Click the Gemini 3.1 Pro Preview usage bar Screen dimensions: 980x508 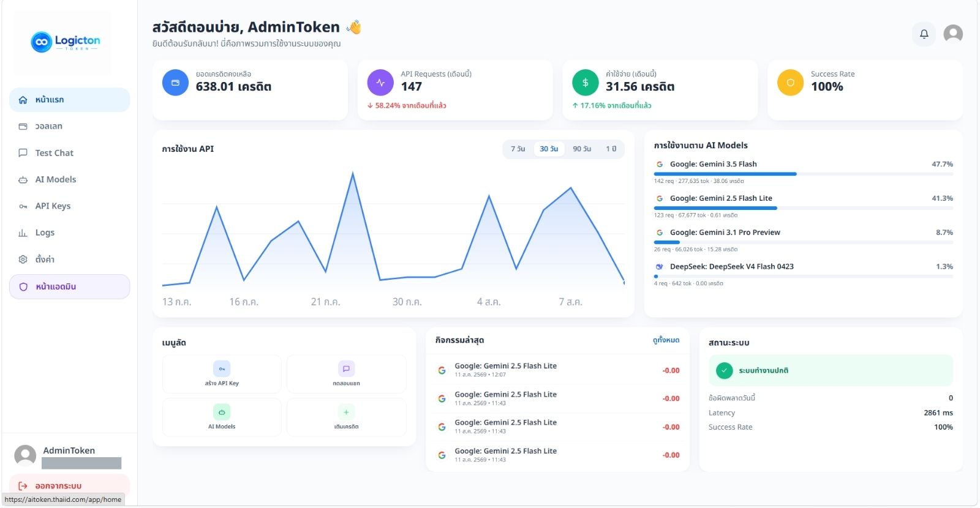803,242
